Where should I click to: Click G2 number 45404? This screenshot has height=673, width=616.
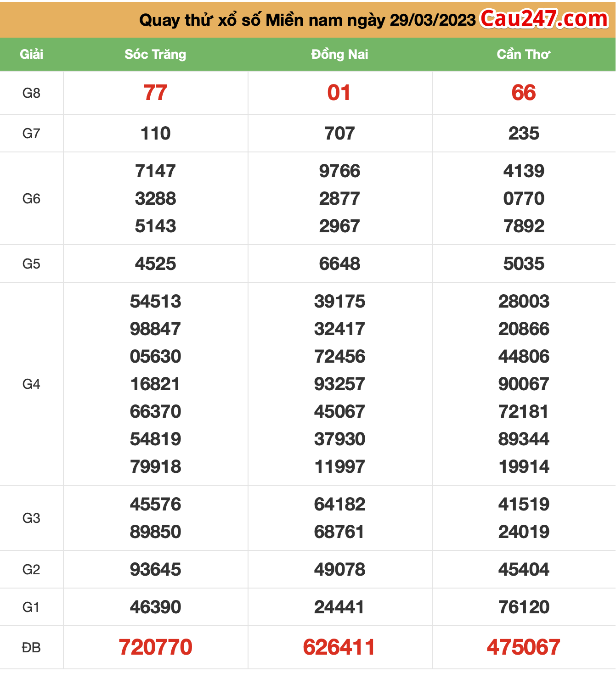(524, 570)
